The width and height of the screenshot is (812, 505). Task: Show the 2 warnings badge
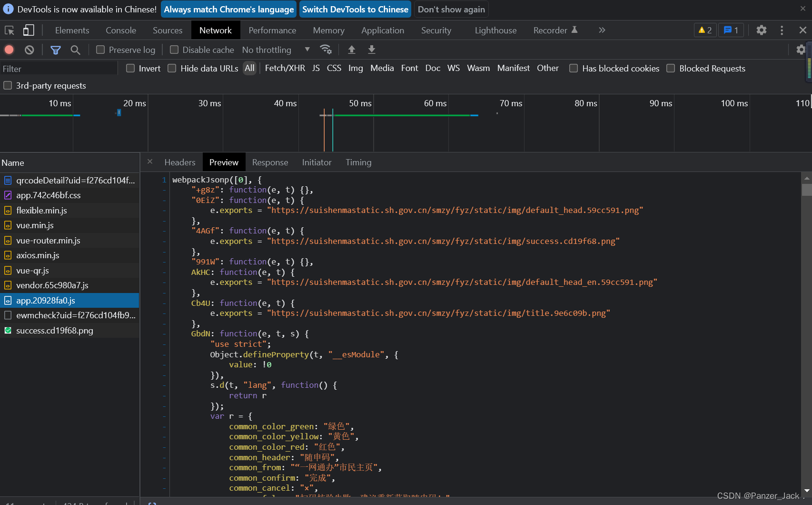tap(705, 30)
